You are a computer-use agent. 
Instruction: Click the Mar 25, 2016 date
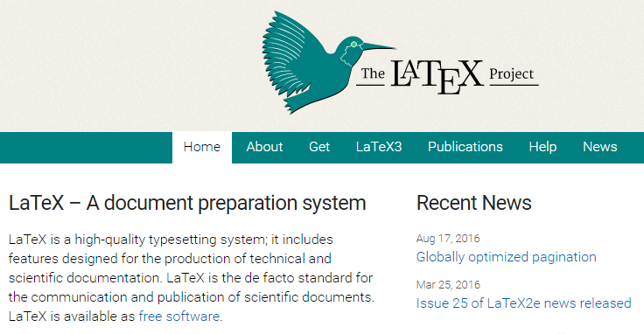448,285
